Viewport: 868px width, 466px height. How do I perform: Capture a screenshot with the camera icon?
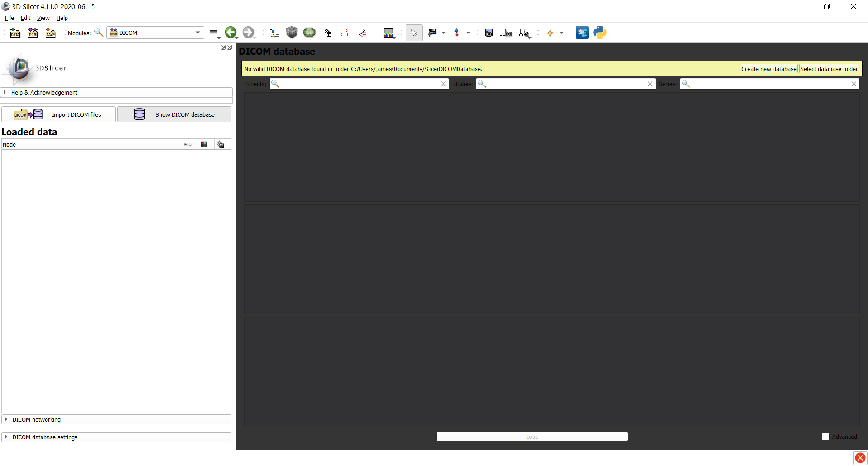489,33
